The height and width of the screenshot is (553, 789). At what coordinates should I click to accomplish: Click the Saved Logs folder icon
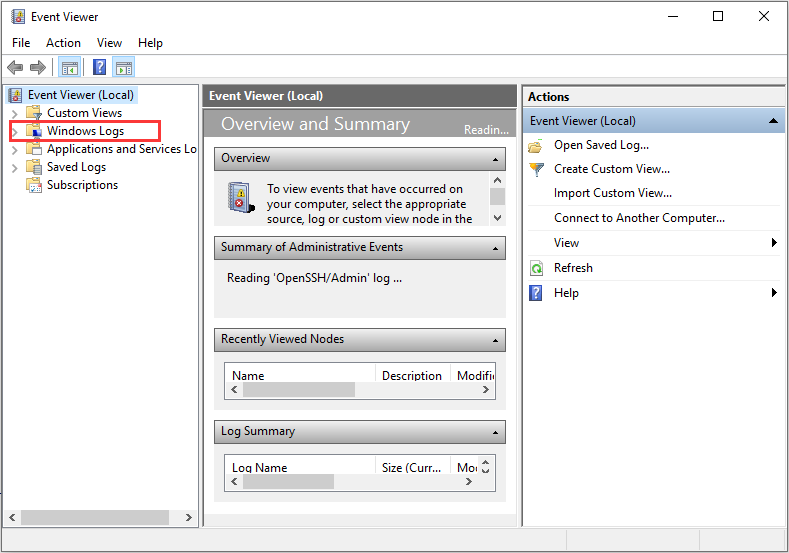[34, 167]
